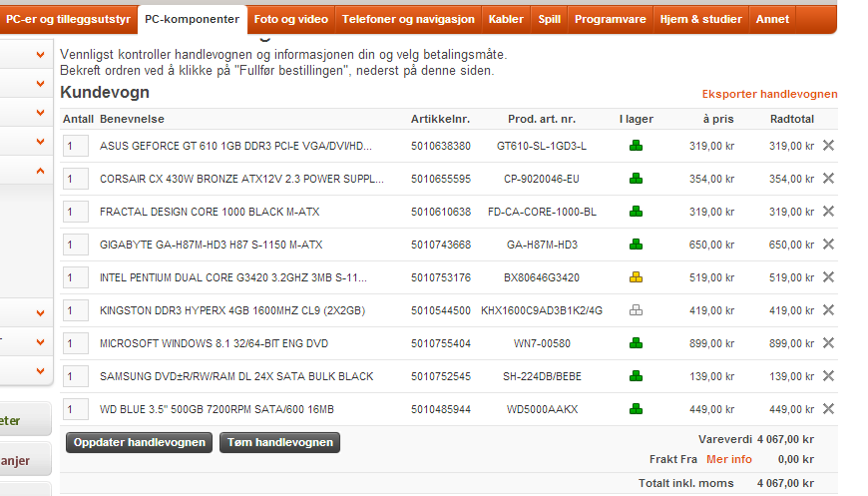This screenshot has width=868, height=496.
Task: Click Eksporter handlevognen link
Action: point(769,94)
